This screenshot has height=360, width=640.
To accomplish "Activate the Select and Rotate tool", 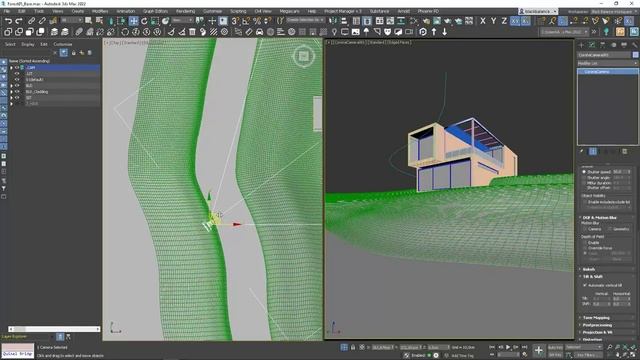I will coord(144,21).
